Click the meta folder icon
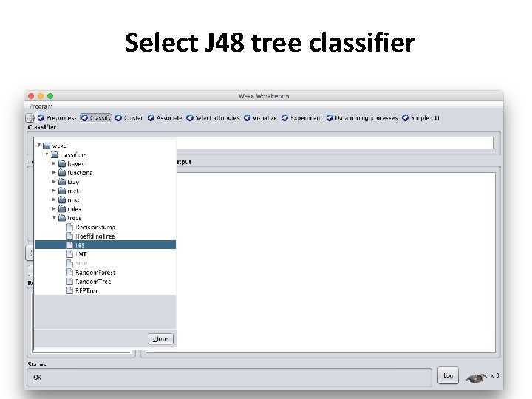This screenshot has height=399, width=532. [x=62, y=191]
